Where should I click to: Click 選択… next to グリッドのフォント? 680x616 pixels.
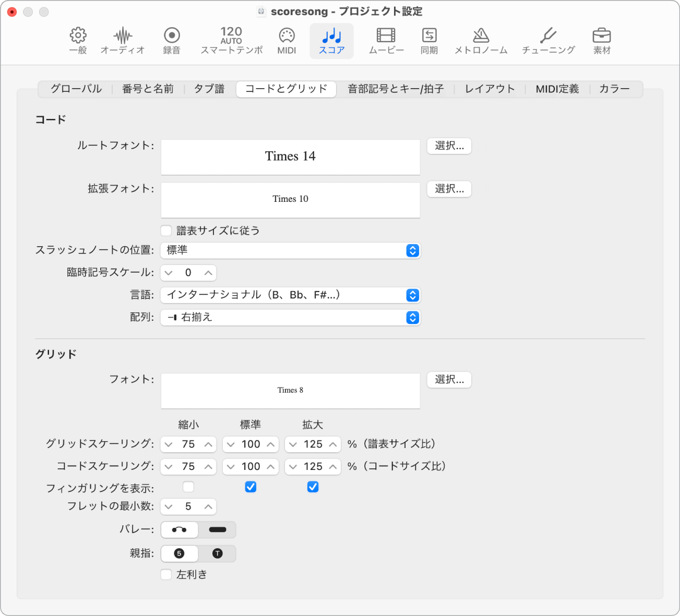(449, 380)
